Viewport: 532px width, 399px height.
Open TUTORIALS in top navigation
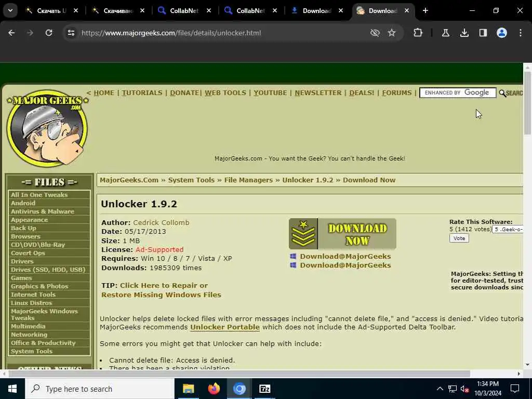tap(142, 92)
